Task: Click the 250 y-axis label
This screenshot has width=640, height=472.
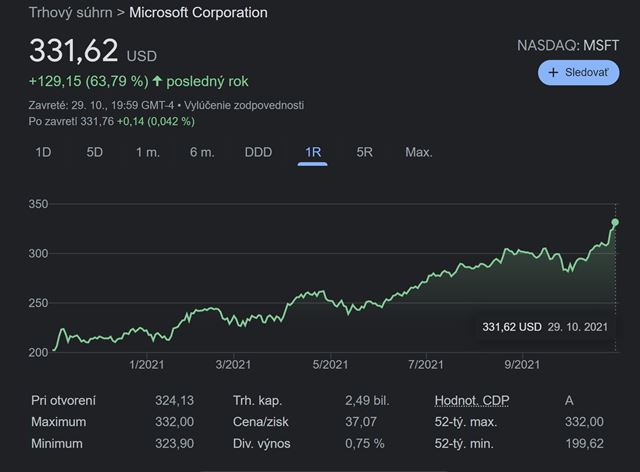Action: point(38,303)
